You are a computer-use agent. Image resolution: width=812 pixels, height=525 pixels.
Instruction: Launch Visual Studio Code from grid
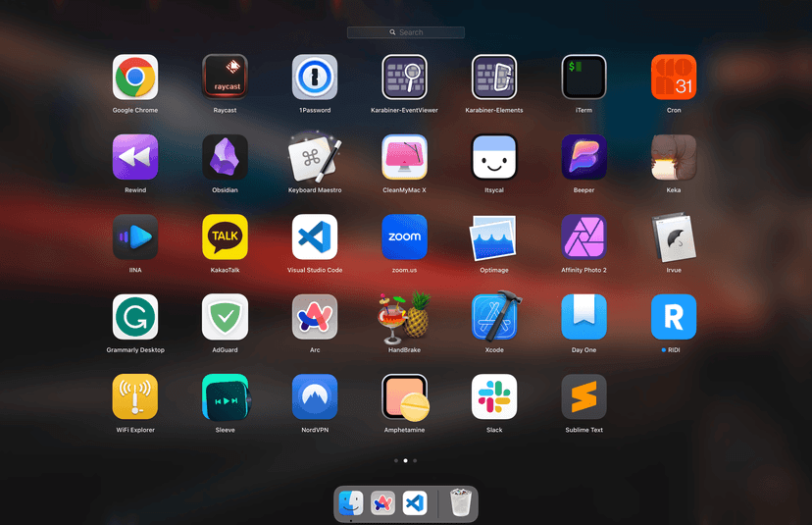click(315, 236)
